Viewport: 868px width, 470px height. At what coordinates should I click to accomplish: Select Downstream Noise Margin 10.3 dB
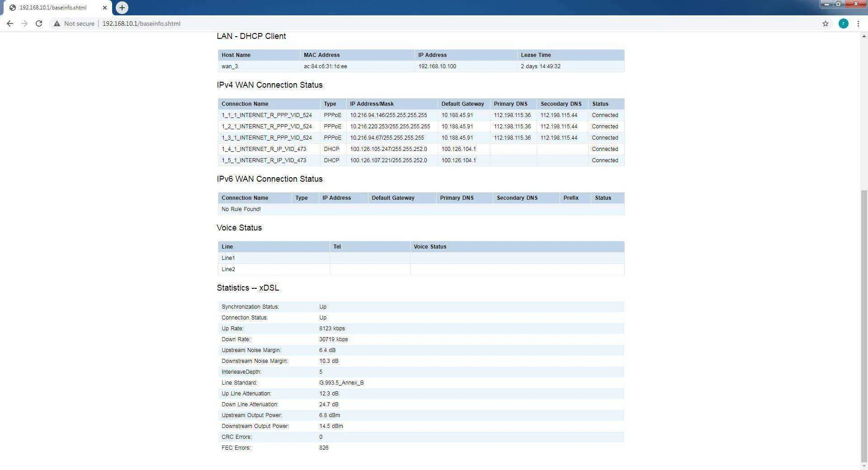[329, 361]
